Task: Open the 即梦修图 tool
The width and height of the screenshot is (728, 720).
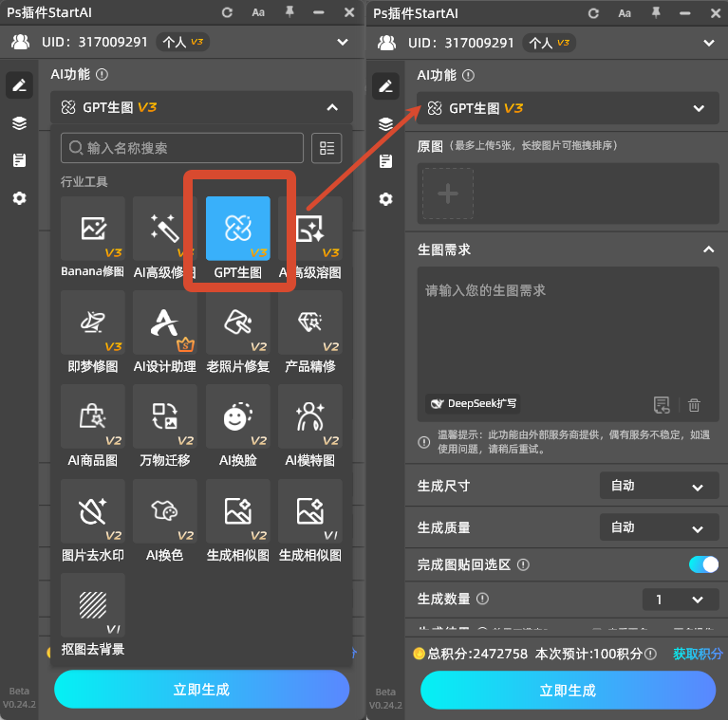Action: point(93,323)
